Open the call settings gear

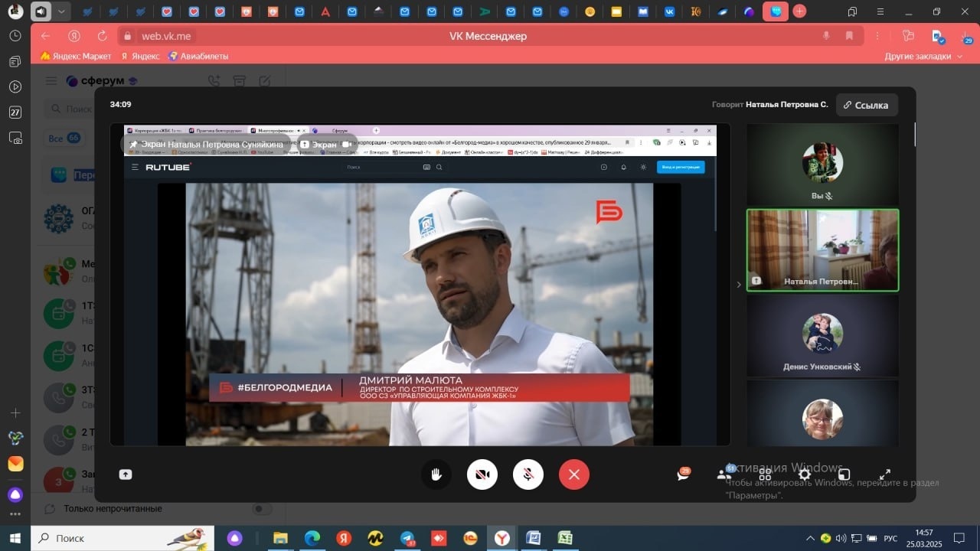tap(805, 474)
